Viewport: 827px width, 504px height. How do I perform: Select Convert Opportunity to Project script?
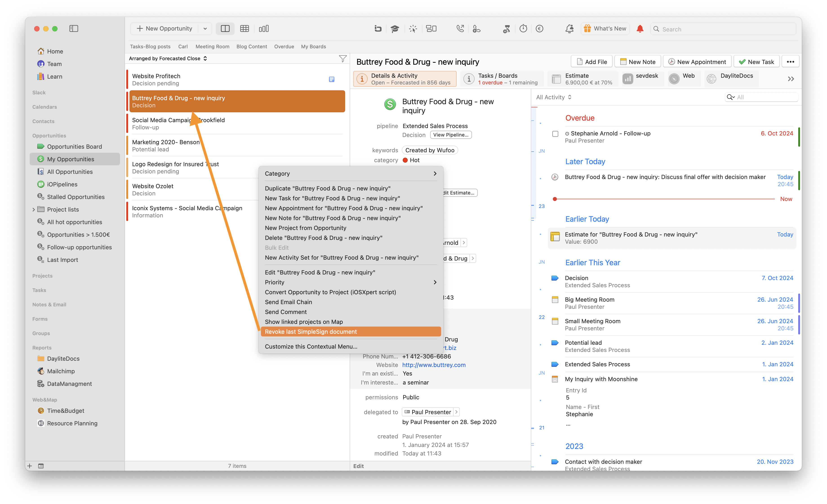pyautogui.click(x=351, y=292)
